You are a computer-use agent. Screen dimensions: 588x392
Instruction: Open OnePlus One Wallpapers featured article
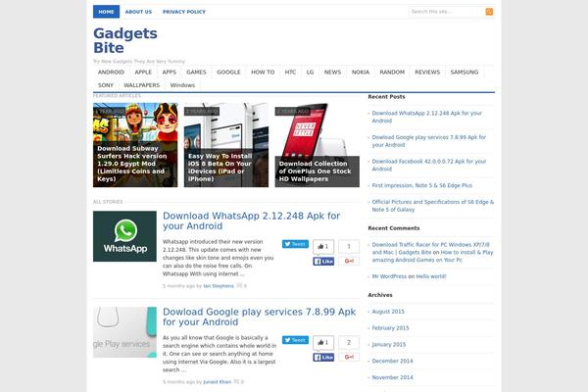317,145
